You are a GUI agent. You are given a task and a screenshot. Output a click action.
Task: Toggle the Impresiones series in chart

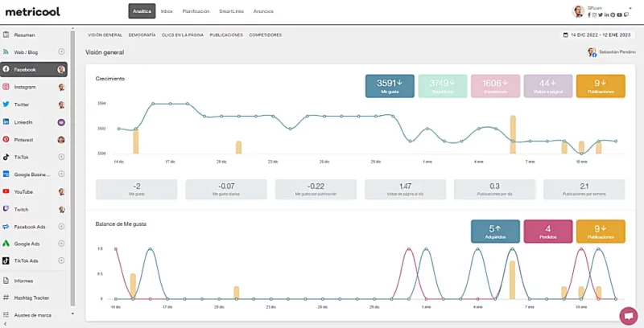pos(495,86)
